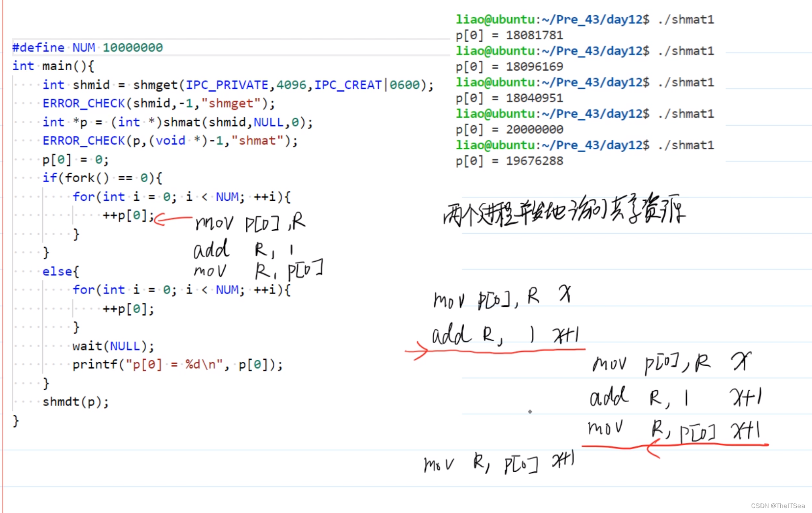The image size is (812, 513).
Task: Click the 'int main(){' line
Action: coord(53,66)
